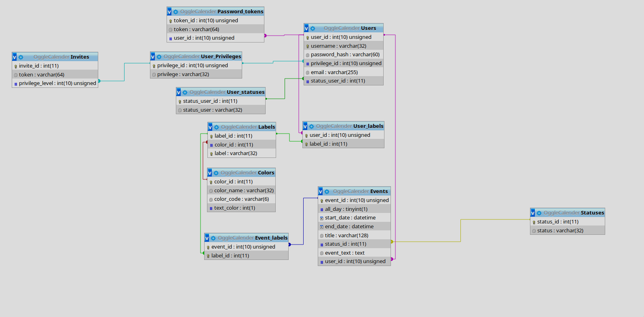
Task: Hide columns of the User_Privileges table
Action: click(153, 57)
